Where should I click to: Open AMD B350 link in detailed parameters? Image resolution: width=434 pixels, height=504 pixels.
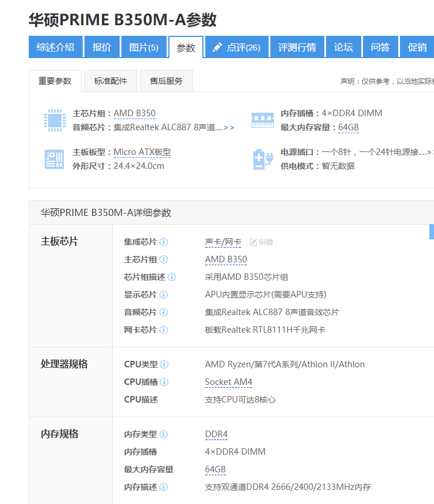[x=226, y=259]
